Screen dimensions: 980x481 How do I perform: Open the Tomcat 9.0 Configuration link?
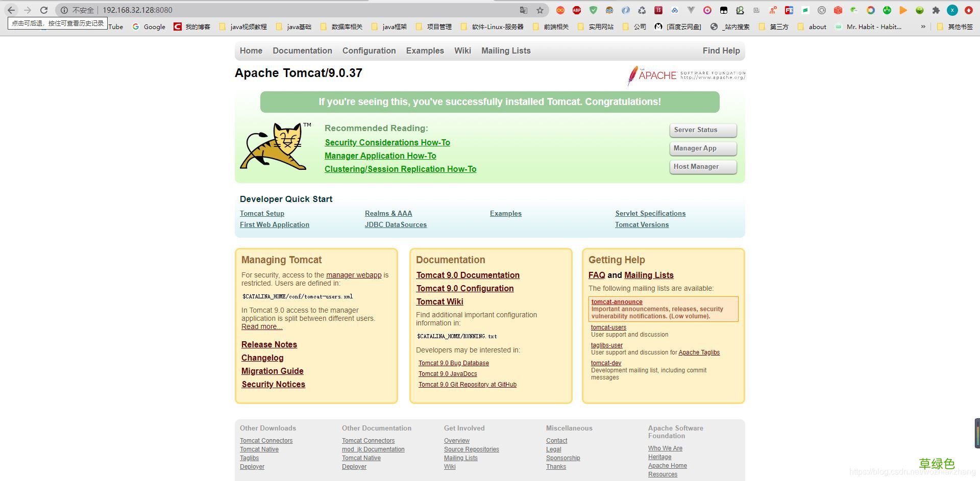point(465,288)
